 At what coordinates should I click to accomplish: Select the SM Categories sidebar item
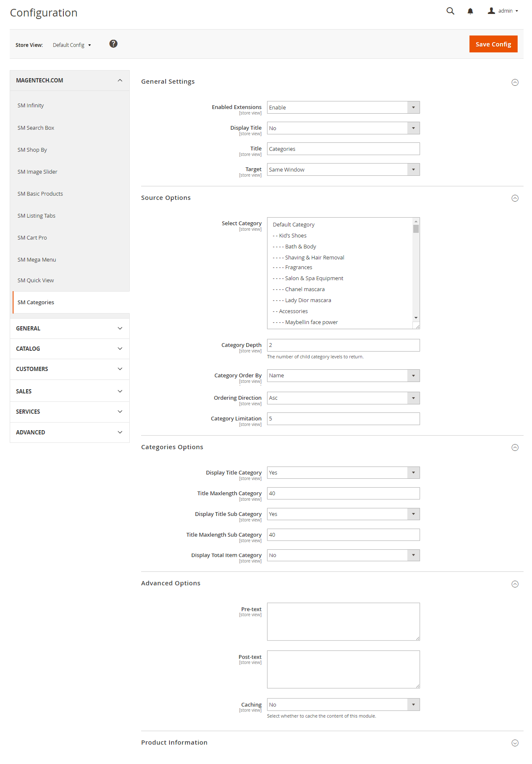(x=71, y=303)
